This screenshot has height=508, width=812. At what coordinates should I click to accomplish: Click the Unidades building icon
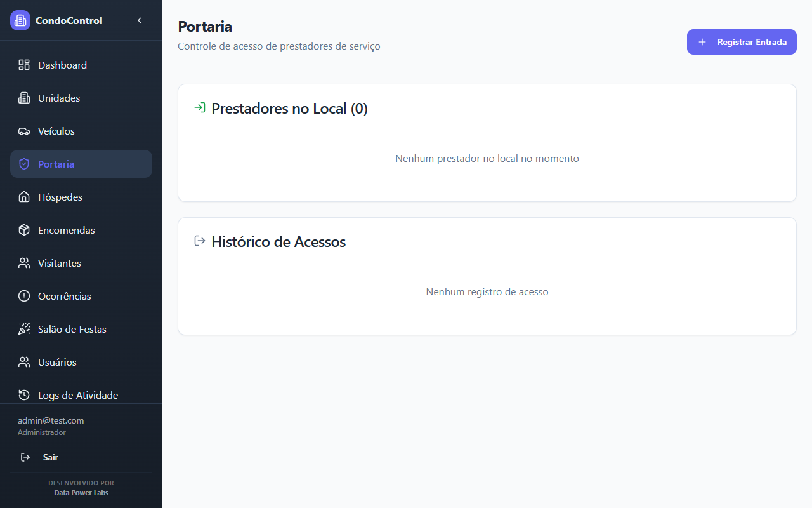pyautogui.click(x=24, y=98)
